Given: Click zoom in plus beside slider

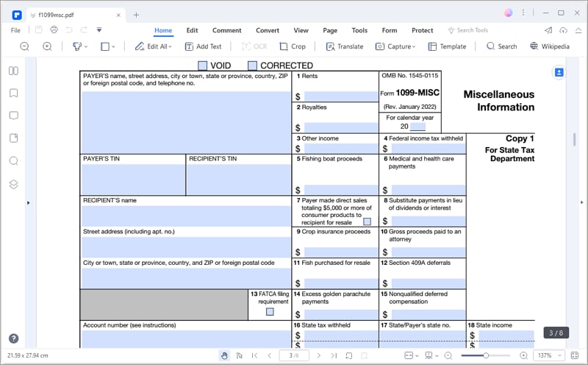Looking at the screenshot, I should pos(523,355).
